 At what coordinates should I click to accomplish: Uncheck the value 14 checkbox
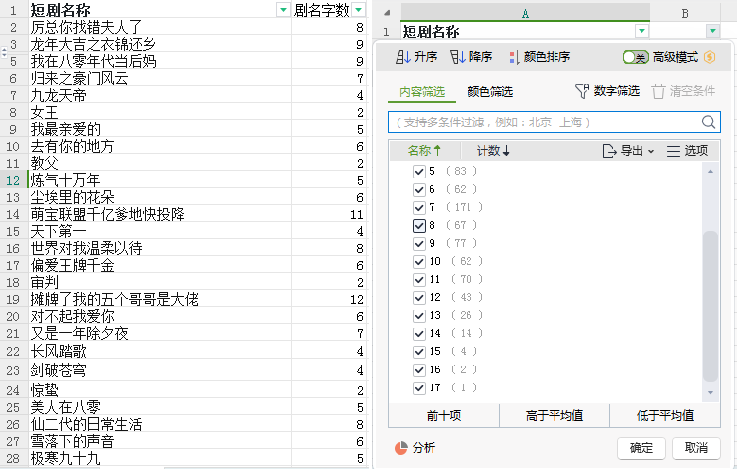click(x=419, y=334)
